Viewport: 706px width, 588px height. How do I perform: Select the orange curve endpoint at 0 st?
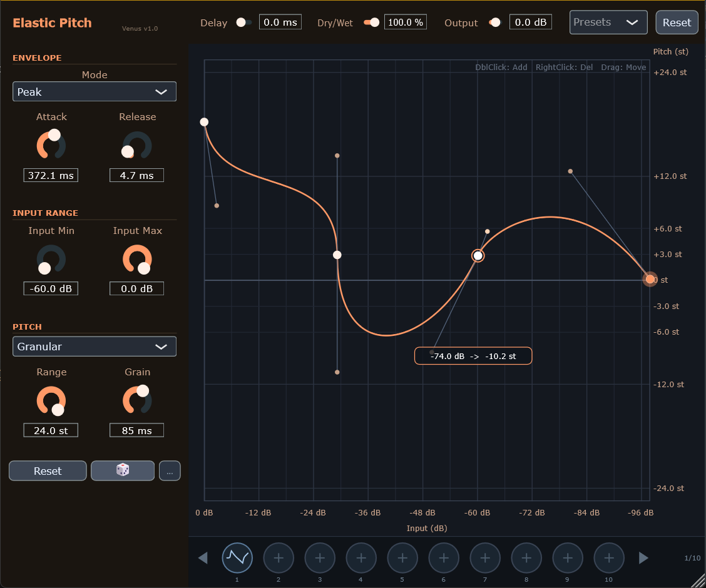650,280
